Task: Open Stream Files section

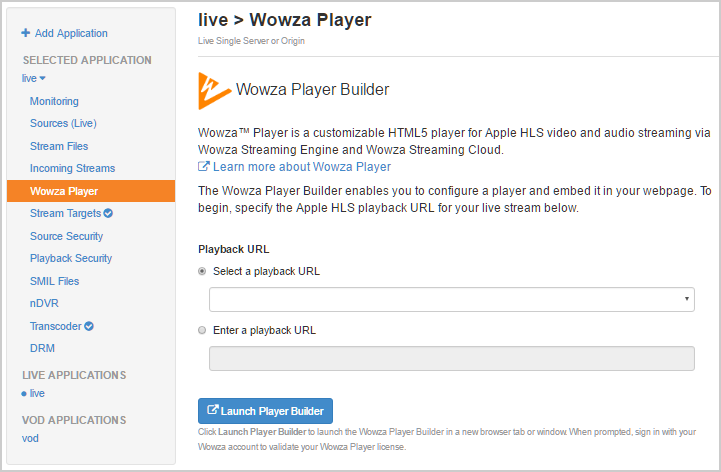Action: pyautogui.click(x=60, y=146)
